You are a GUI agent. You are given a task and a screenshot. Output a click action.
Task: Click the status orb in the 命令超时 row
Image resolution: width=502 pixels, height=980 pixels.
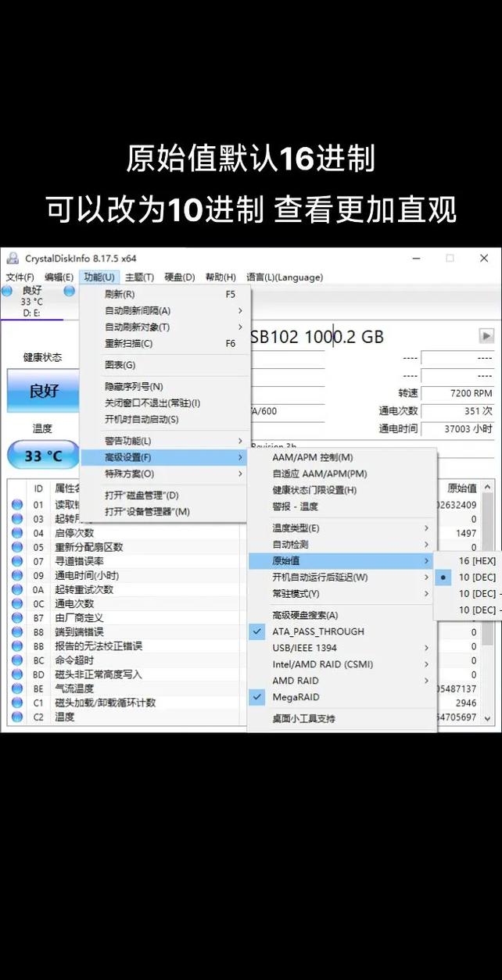tap(16, 660)
